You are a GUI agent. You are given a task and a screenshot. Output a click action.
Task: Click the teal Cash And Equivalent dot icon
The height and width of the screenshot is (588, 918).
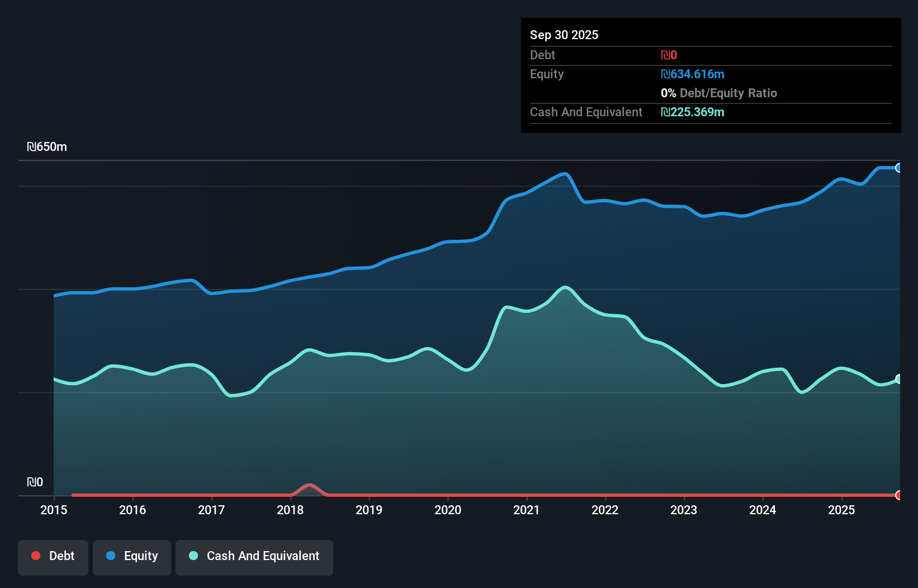[x=193, y=556]
